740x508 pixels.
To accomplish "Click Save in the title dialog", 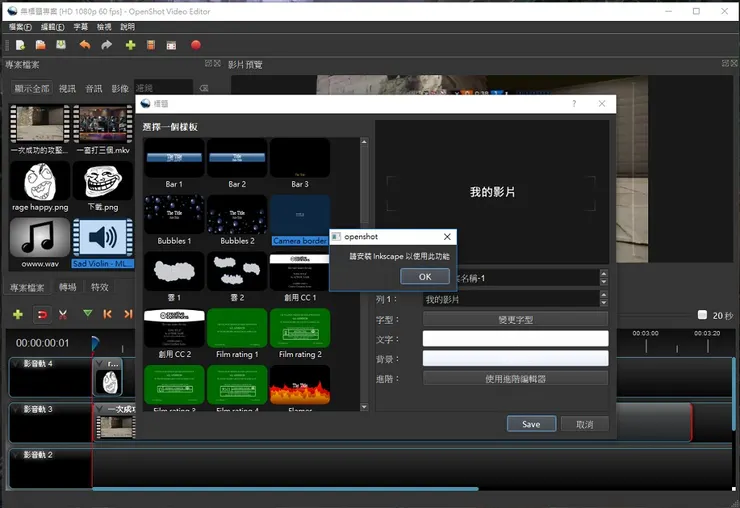I will pyautogui.click(x=531, y=424).
